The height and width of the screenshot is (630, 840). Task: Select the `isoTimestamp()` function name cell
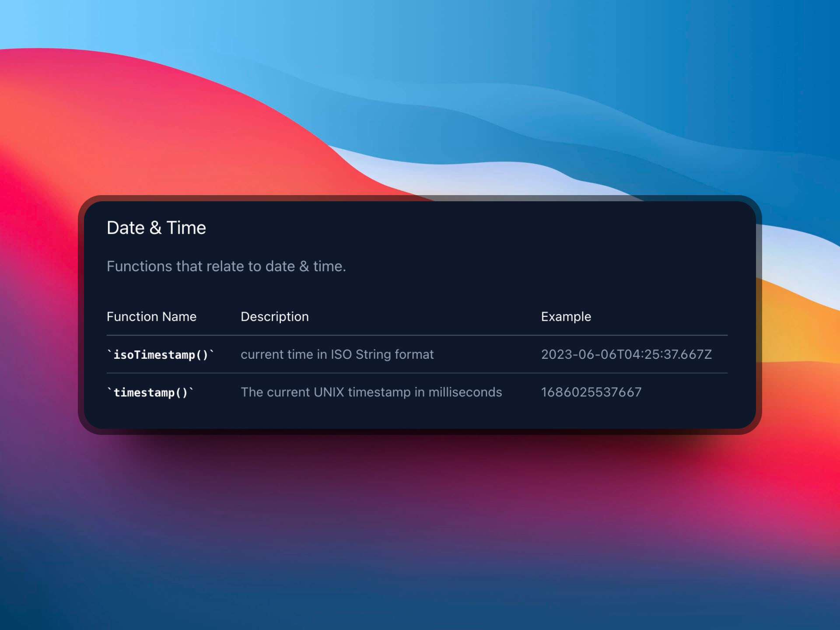click(161, 354)
